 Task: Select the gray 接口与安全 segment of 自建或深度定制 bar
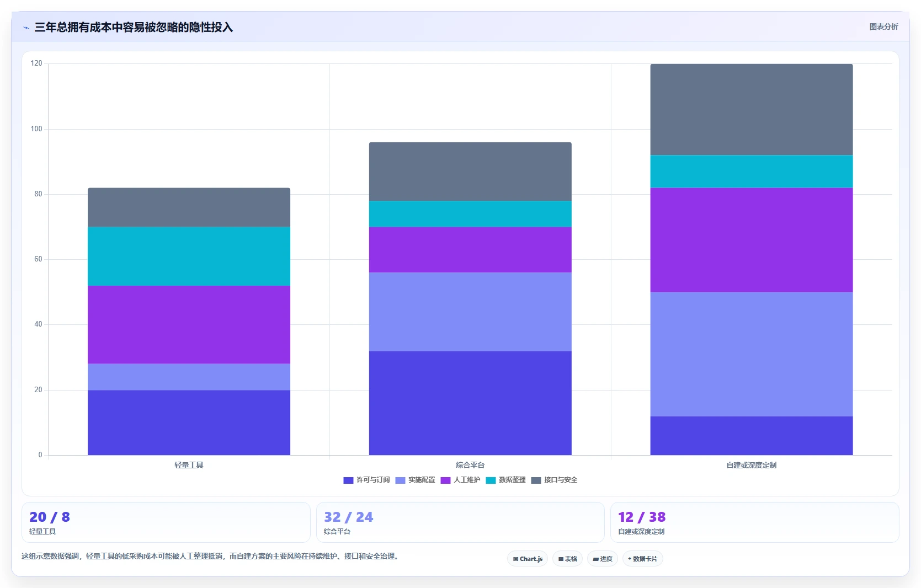coord(752,109)
